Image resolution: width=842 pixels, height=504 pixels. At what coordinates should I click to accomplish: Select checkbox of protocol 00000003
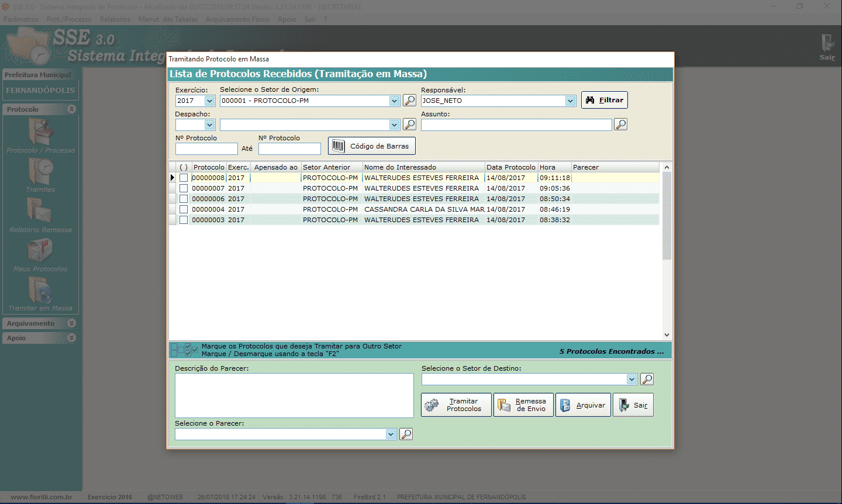point(184,220)
